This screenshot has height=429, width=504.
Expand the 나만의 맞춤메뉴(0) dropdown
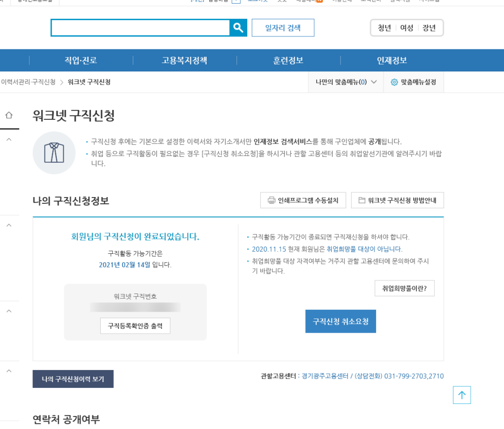pyautogui.click(x=346, y=82)
